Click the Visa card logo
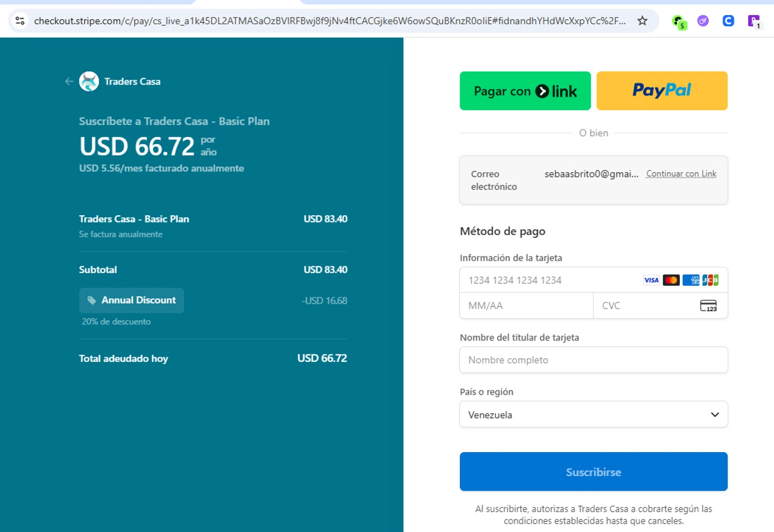This screenshot has width=774, height=532. click(x=651, y=280)
